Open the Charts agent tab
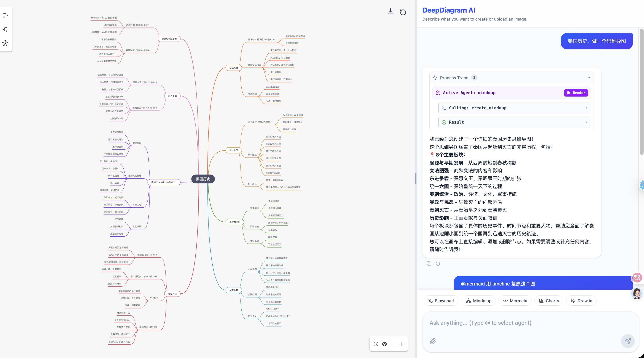 pos(549,300)
